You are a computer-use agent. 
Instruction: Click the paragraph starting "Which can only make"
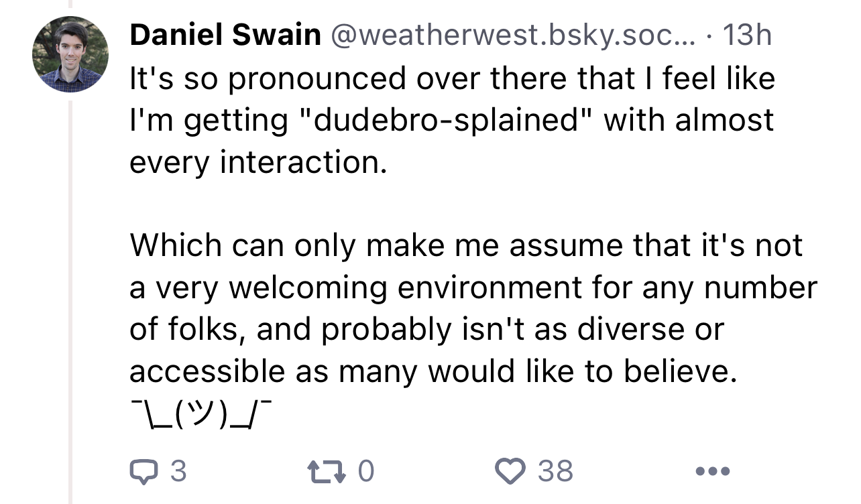(x=473, y=308)
